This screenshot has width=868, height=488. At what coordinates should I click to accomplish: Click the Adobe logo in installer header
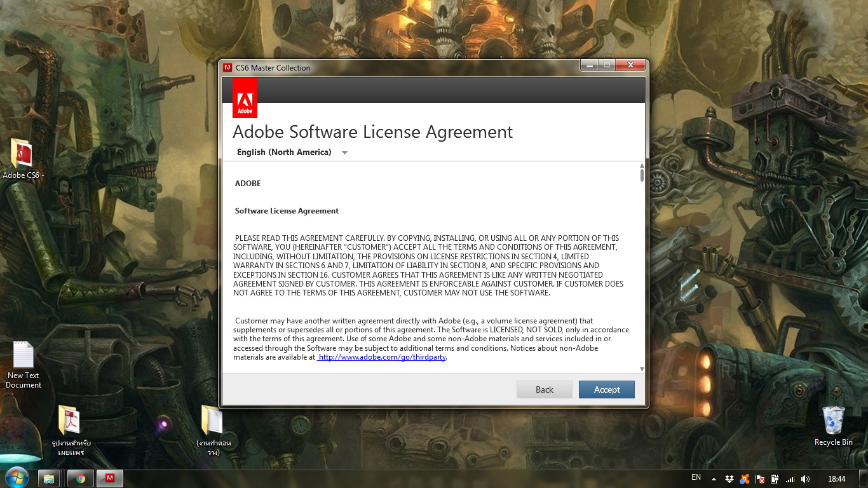245,98
